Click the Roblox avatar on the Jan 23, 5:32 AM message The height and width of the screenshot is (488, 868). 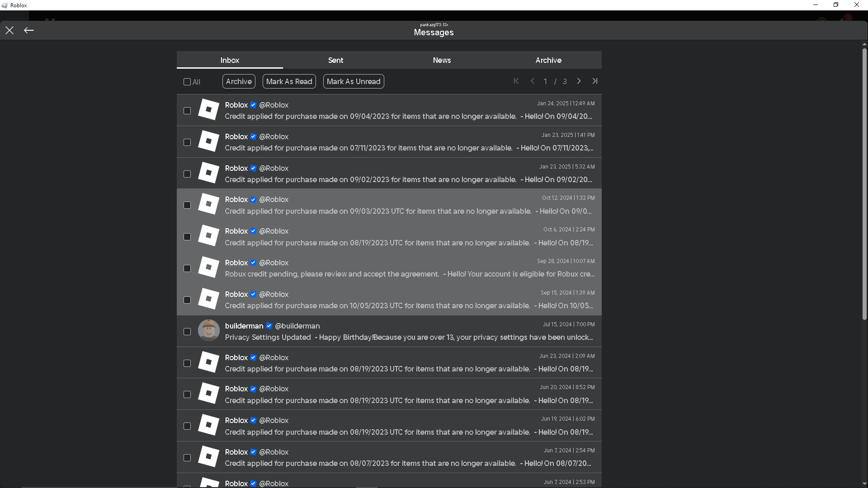(209, 173)
